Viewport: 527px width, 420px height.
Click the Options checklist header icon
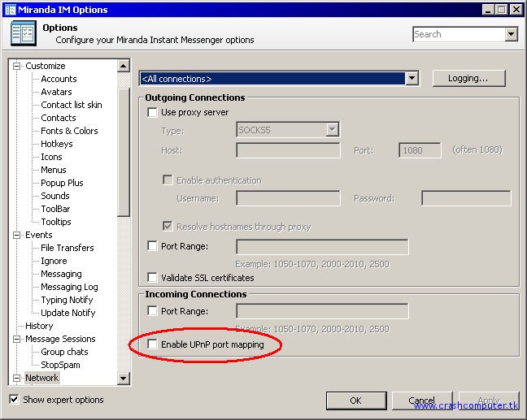coord(24,33)
